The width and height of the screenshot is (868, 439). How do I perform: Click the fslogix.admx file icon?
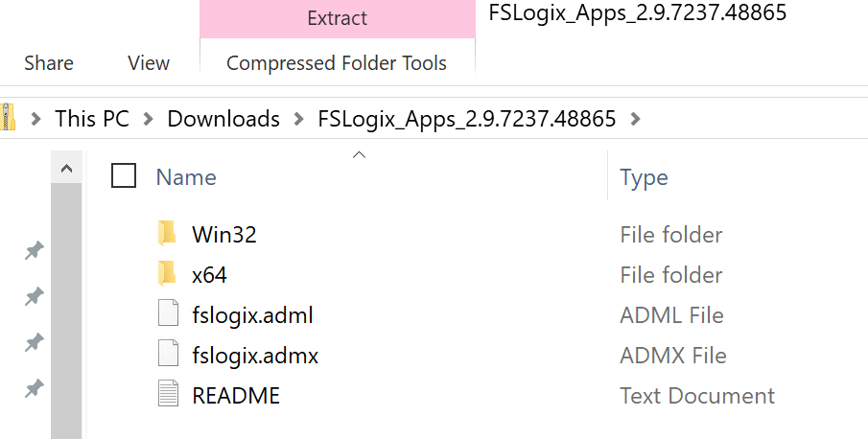coord(168,355)
